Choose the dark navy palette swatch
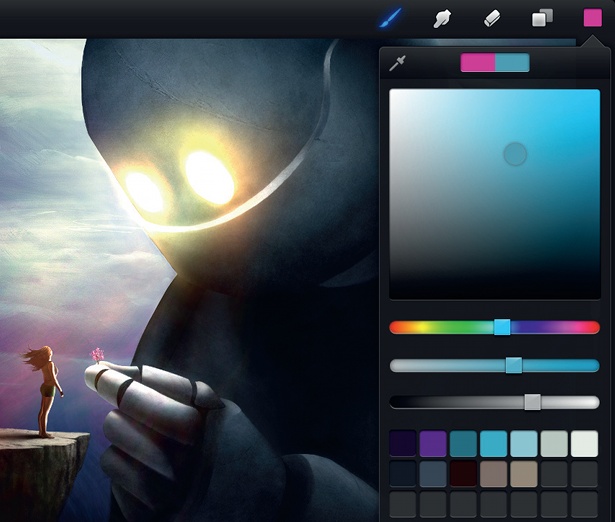Viewport: 615px width, 522px height. tap(403, 474)
